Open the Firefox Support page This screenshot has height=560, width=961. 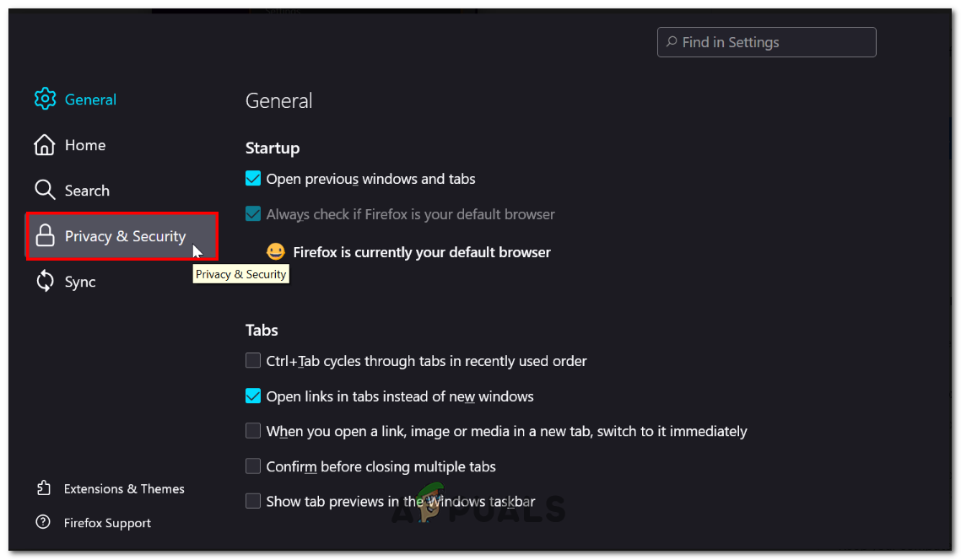click(108, 522)
